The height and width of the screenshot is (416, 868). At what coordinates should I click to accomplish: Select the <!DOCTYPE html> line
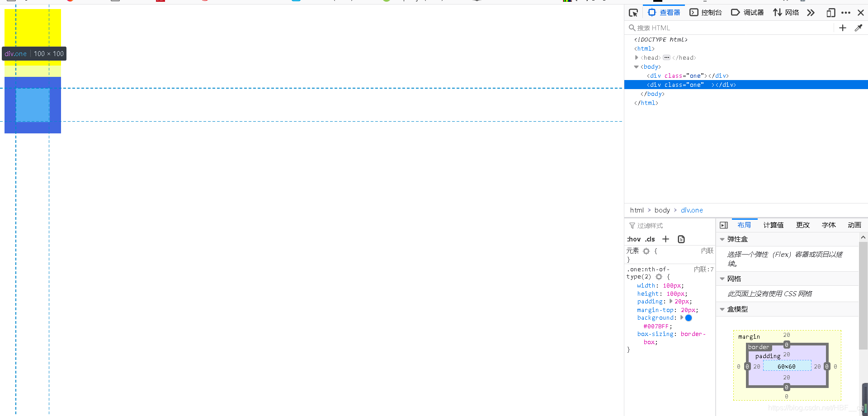tap(660, 40)
